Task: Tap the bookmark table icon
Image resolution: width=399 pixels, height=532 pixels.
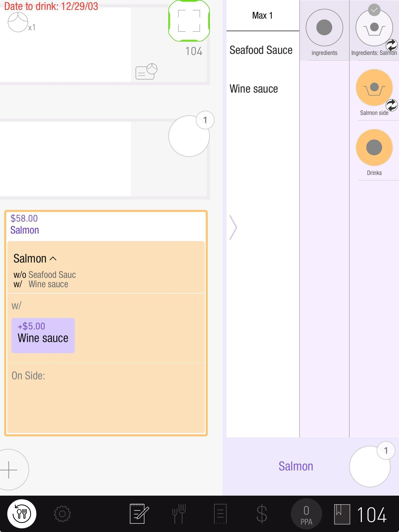Action: point(342,514)
